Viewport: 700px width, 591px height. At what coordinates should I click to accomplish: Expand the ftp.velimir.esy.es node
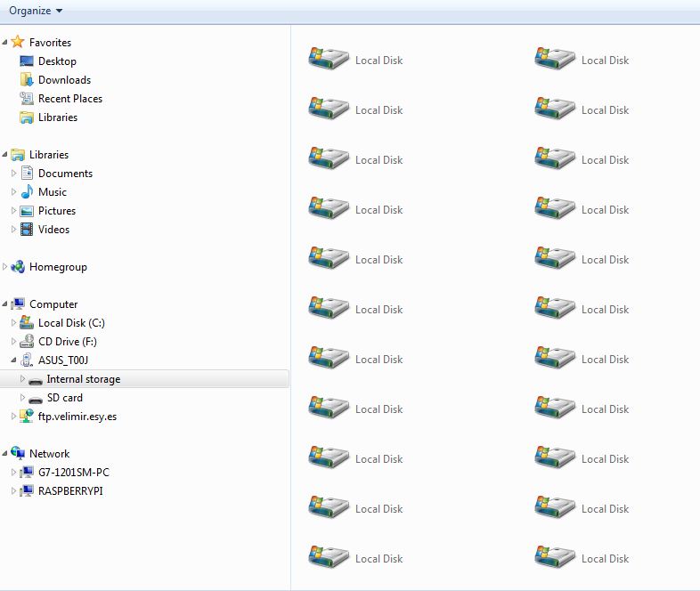(x=13, y=417)
